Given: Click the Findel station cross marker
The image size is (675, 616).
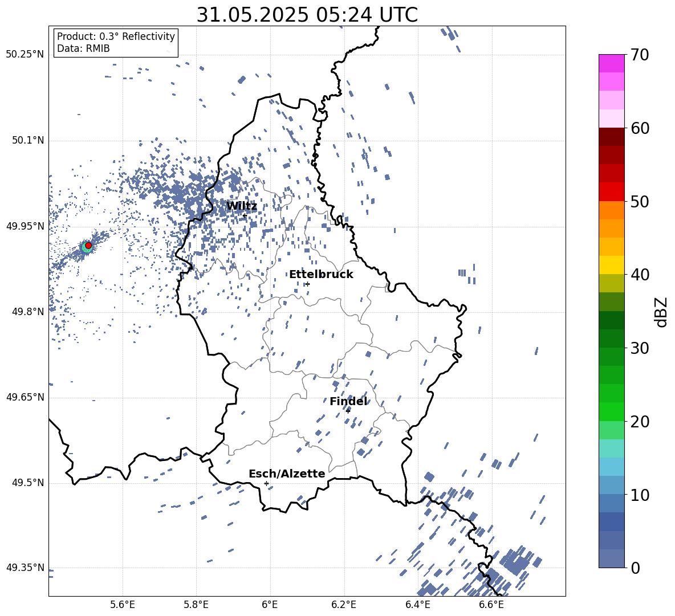Looking at the screenshot, I should coord(348,411).
